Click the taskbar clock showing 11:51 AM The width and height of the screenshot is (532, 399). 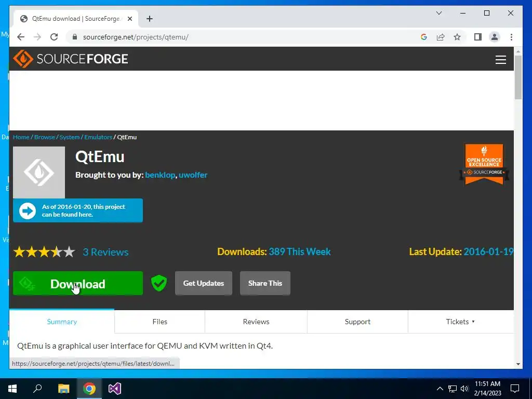[x=487, y=389]
